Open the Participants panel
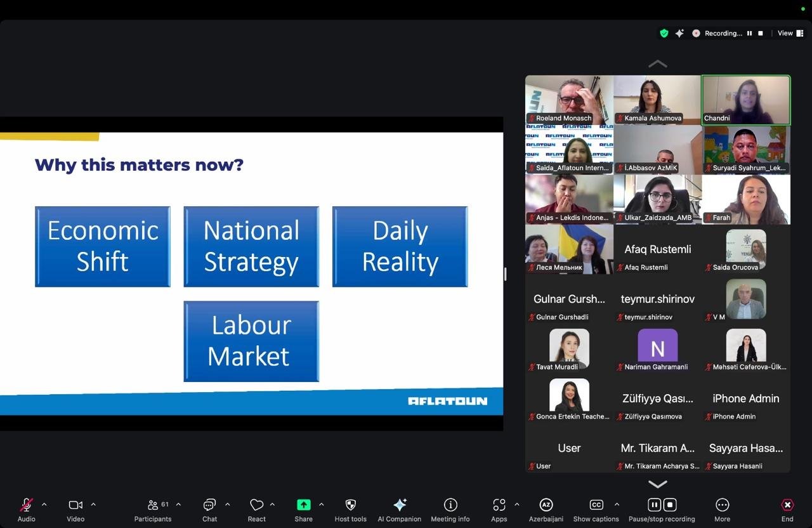Image resolution: width=812 pixels, height=528 pixels. pos(153,505)
